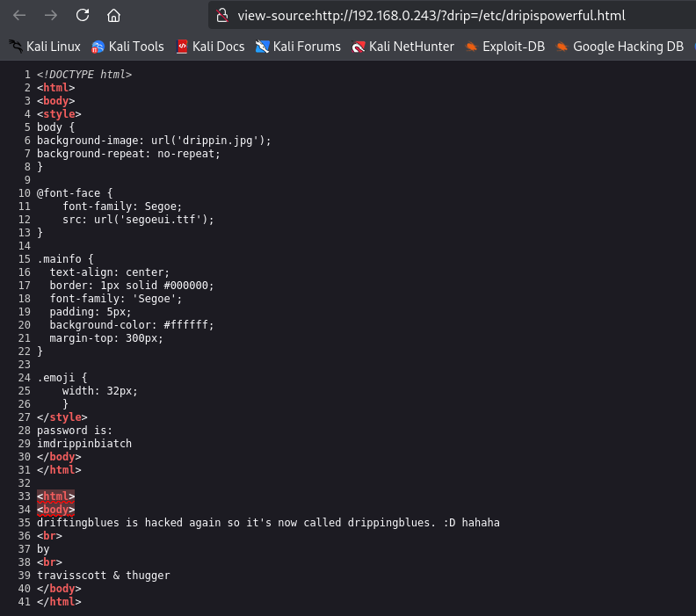This screenshot has width=696, height=616.
Task: Click the imdrippinbiatch password text
Action: coord(84,444)
